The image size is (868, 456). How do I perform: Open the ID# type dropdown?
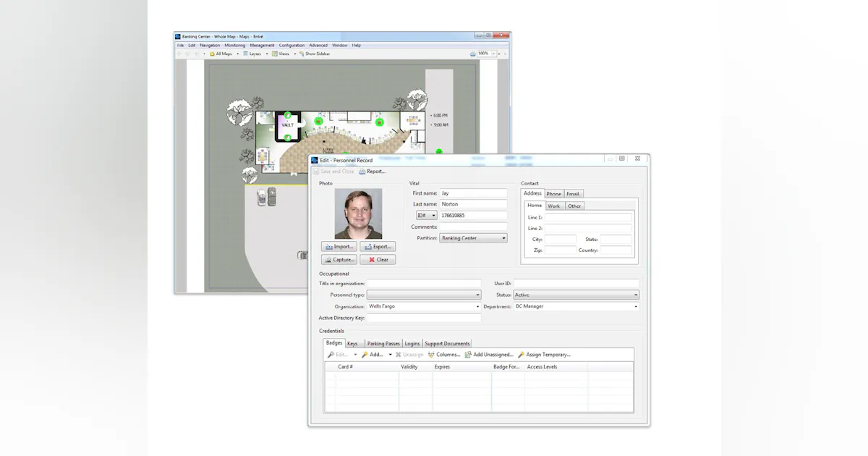point(427,215)
